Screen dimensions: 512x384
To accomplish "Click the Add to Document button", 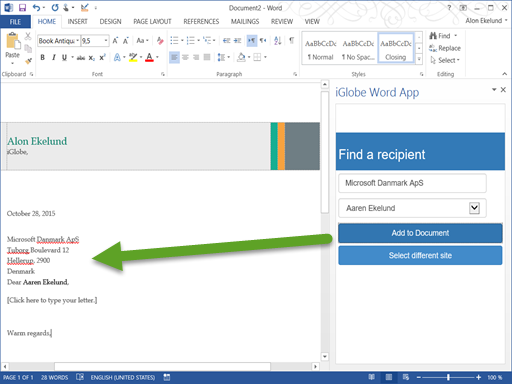I will point(420,233).
